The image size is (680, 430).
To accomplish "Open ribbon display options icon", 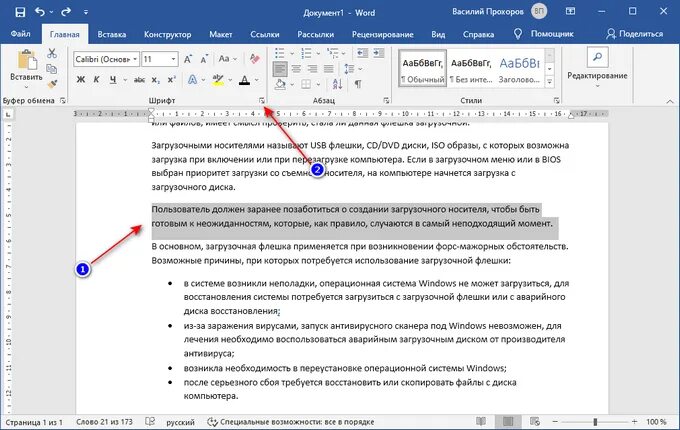I will click(570, 12).
